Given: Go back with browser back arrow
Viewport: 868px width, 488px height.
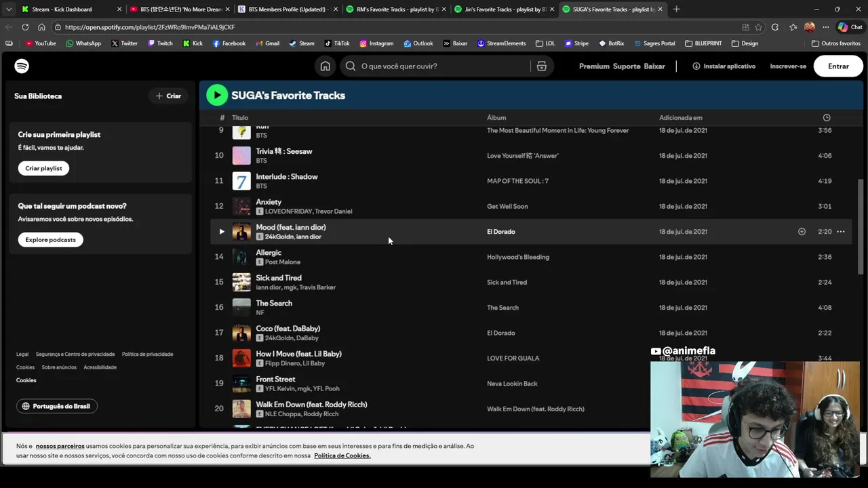Looking at the screenshot, I should 9,27.
